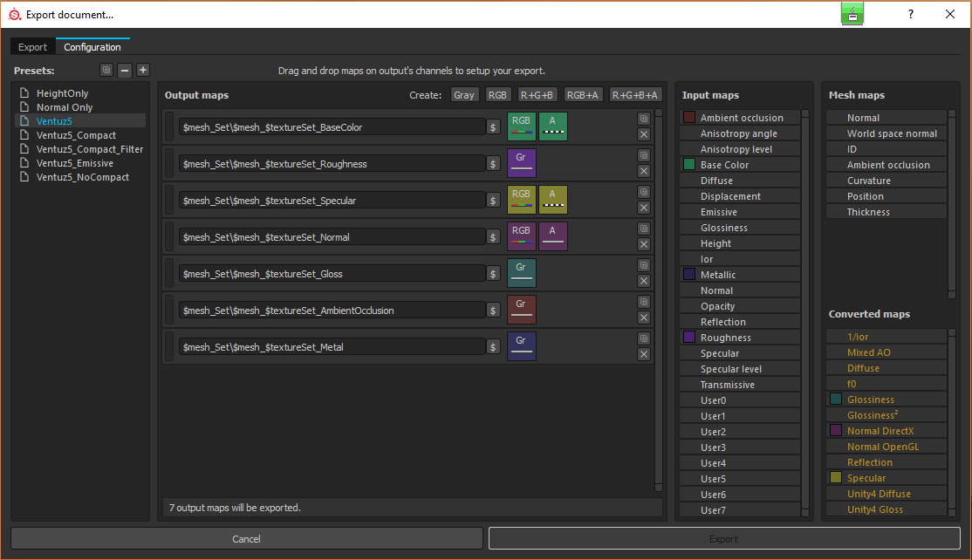Delete the Metal output map
This screenshot has height=560, width=972.
pos(644,354)
